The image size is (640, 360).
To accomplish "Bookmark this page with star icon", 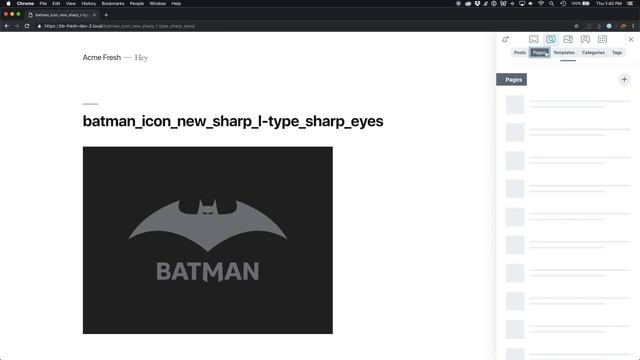I will tap(576, 26).
